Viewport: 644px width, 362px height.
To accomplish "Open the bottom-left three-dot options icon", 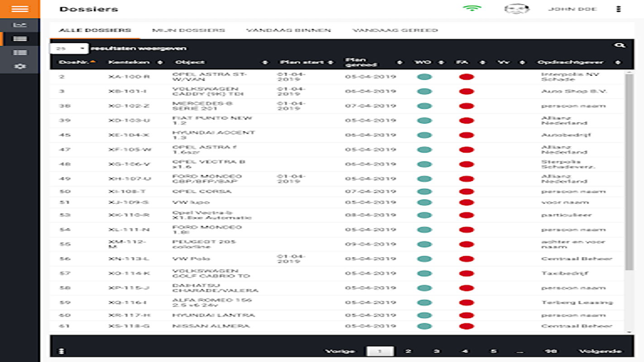I will click(62, 351).
